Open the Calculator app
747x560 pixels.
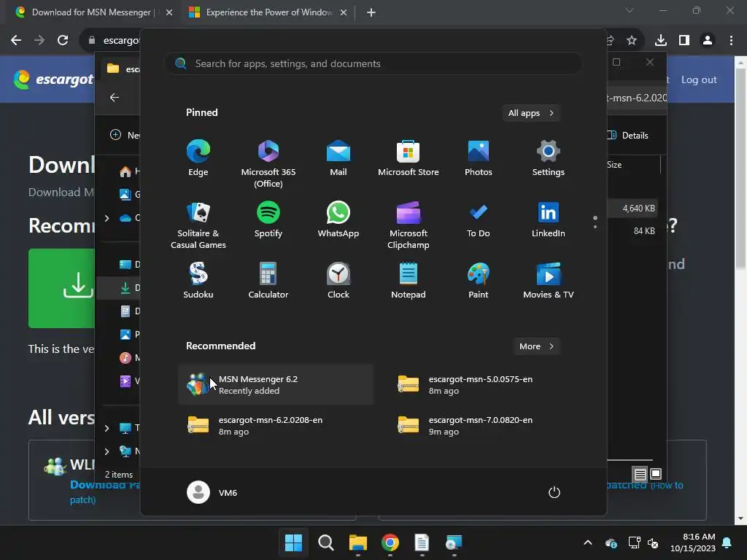pyautogui.click(x=268, y=281)
